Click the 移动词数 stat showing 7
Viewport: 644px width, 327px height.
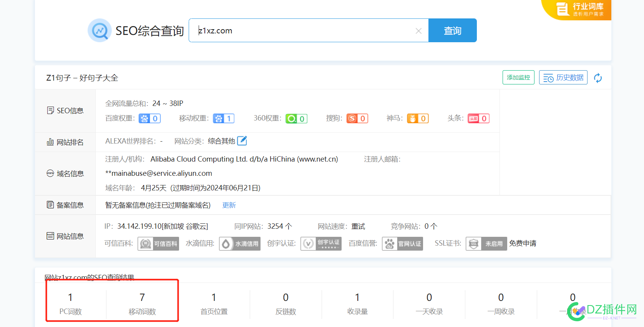(x=142, y=304)
